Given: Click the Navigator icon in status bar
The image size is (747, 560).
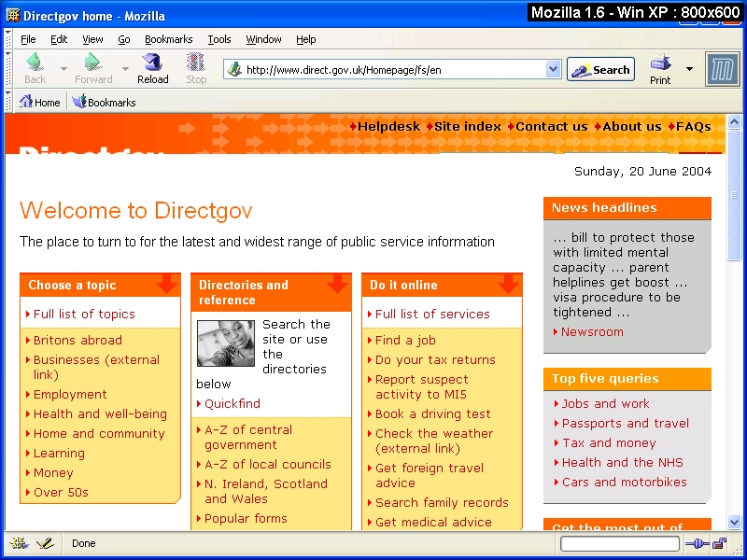Looking at the screenshot, I should (x=19, y=543).
